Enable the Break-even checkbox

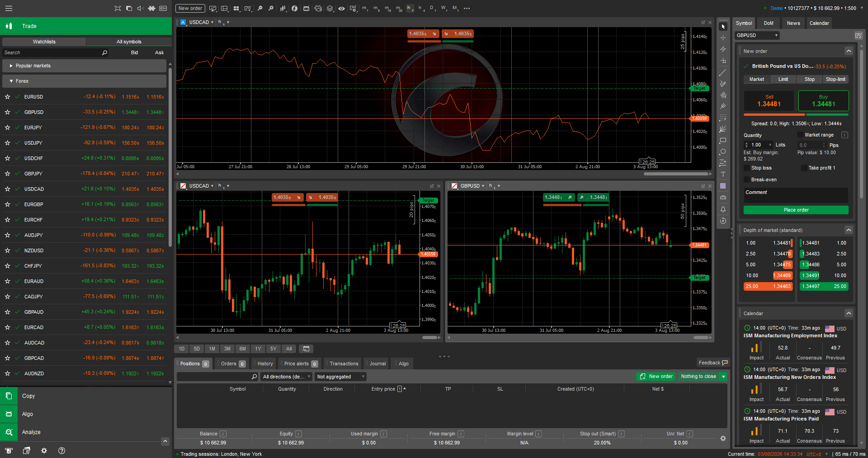[747, 179]
